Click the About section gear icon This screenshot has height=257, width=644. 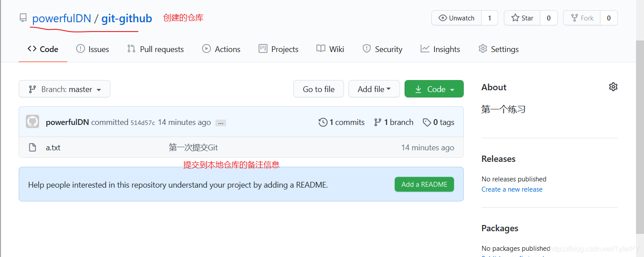pyautogui.click(x=613, y=87)
